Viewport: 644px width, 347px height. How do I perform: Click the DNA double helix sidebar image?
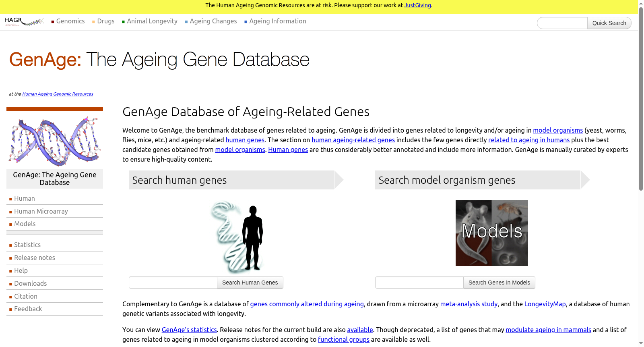click(x=55, y=141)
